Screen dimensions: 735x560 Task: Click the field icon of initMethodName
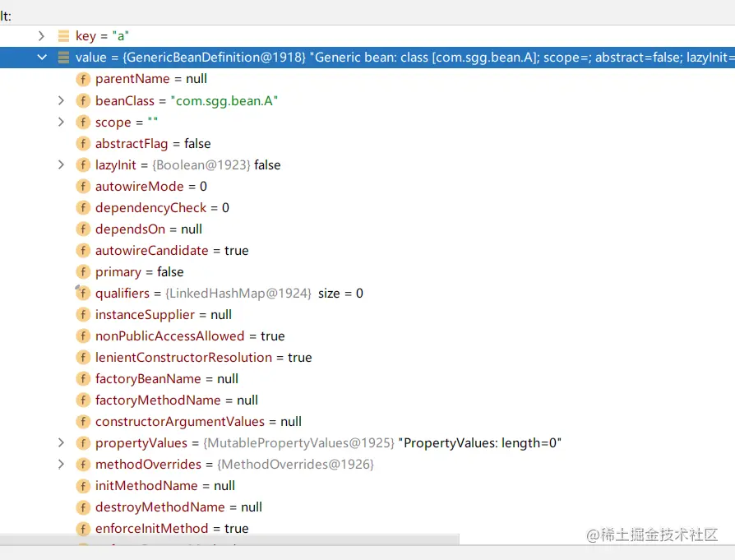tap(83, 485)
